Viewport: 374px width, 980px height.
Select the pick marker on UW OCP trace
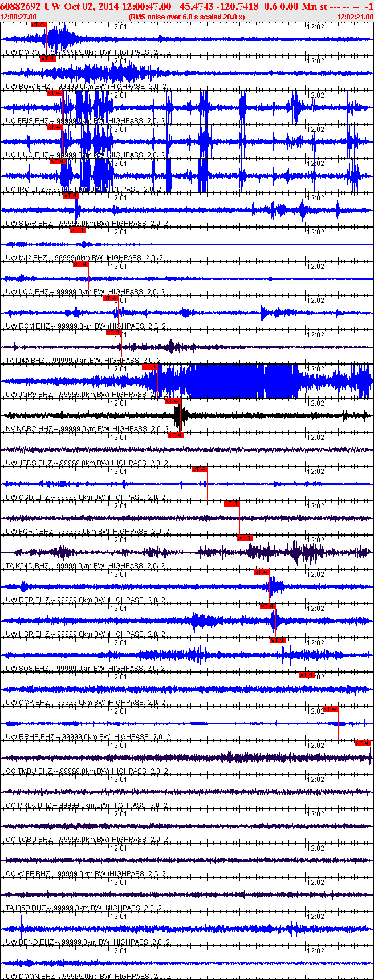click(307, 675)
